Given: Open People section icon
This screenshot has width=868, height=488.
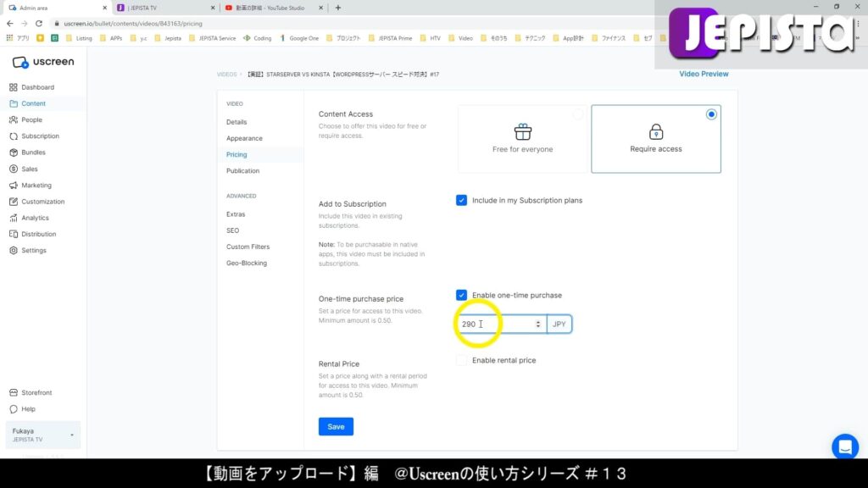Looking at the screenshot, I should tap(14, 119).
